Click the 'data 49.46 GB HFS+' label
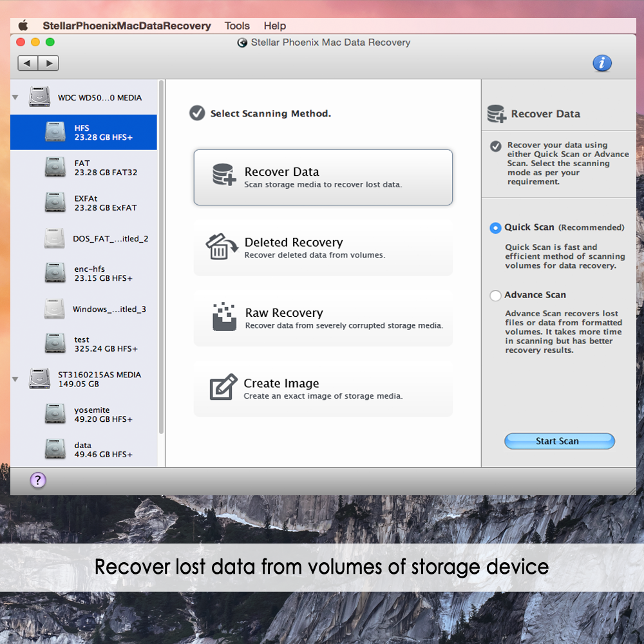Screen dimensions: 644x644 (103, 450)
